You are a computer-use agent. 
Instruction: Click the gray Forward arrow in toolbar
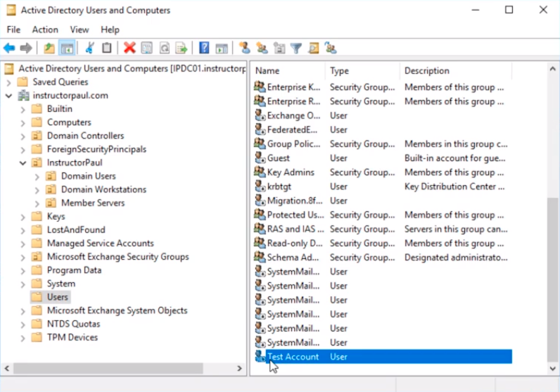click(26, 48)
